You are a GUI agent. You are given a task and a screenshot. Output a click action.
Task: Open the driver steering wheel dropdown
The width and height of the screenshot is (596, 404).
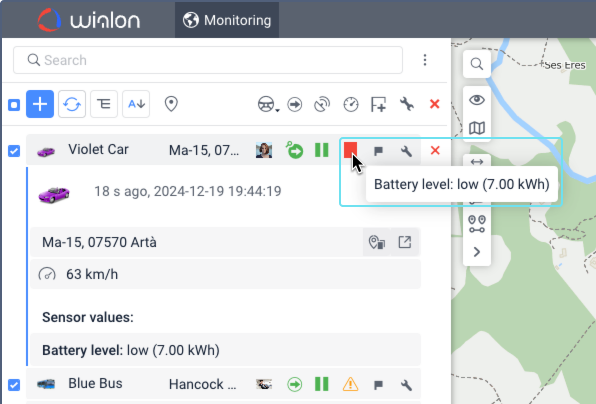(268, 104)
